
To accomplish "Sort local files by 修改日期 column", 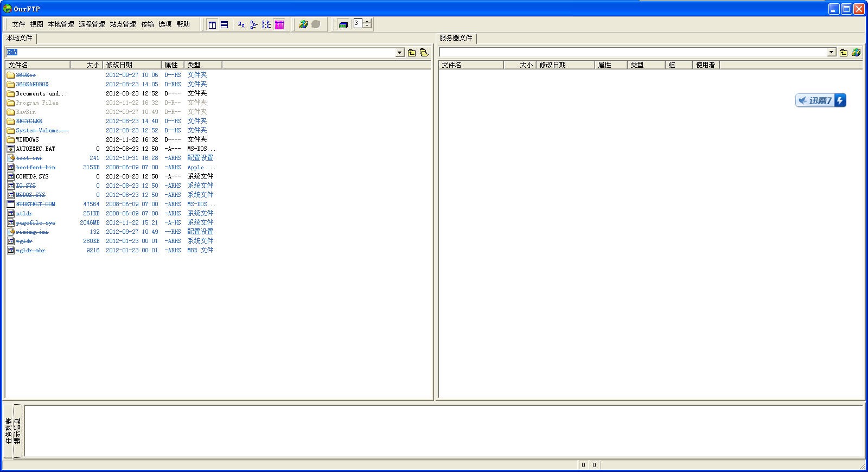I will (132, 65).
